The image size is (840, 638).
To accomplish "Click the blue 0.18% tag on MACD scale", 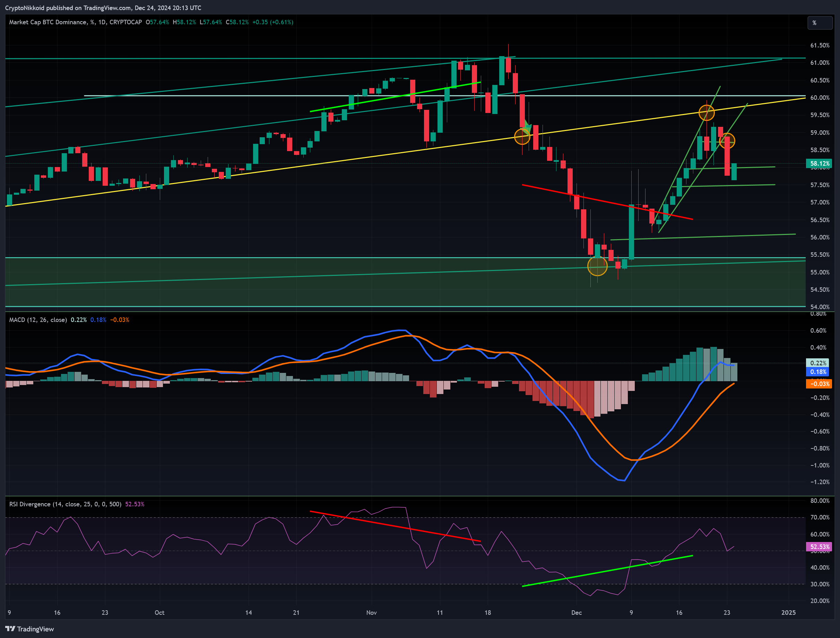I will [819, 372].
